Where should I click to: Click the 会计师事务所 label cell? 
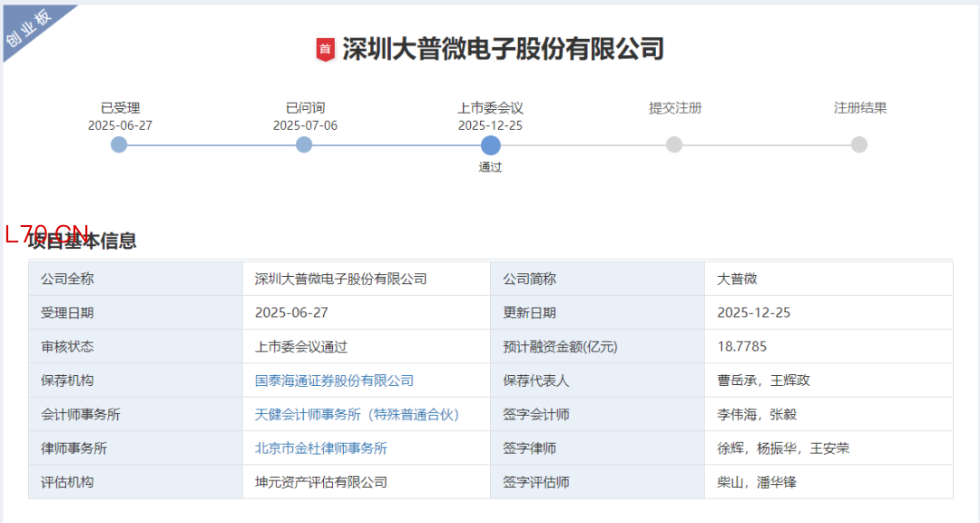point(135,414)
